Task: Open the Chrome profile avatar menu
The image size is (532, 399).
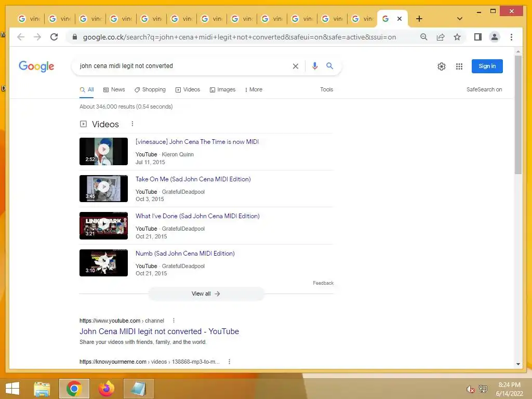Action: pos(495,37)
